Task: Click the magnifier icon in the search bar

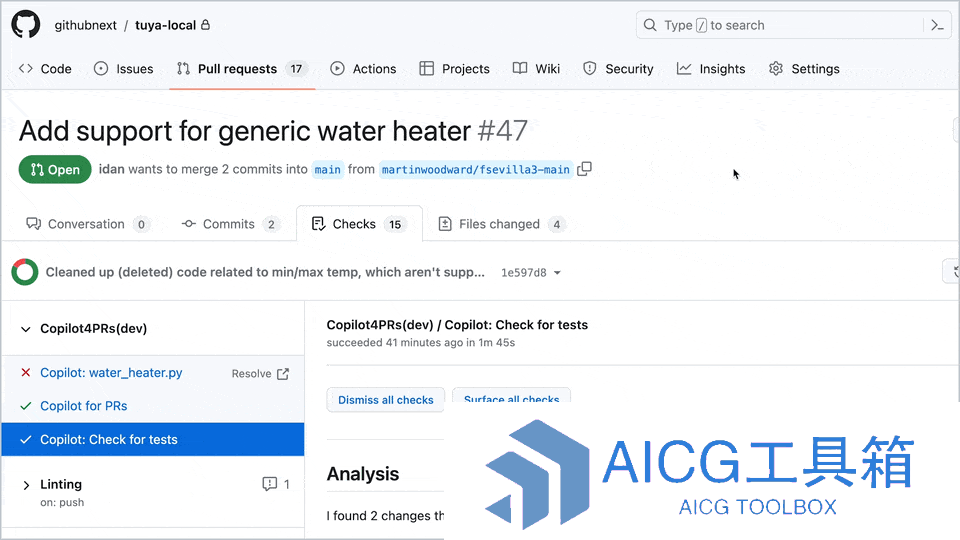Action: (650, 25)
